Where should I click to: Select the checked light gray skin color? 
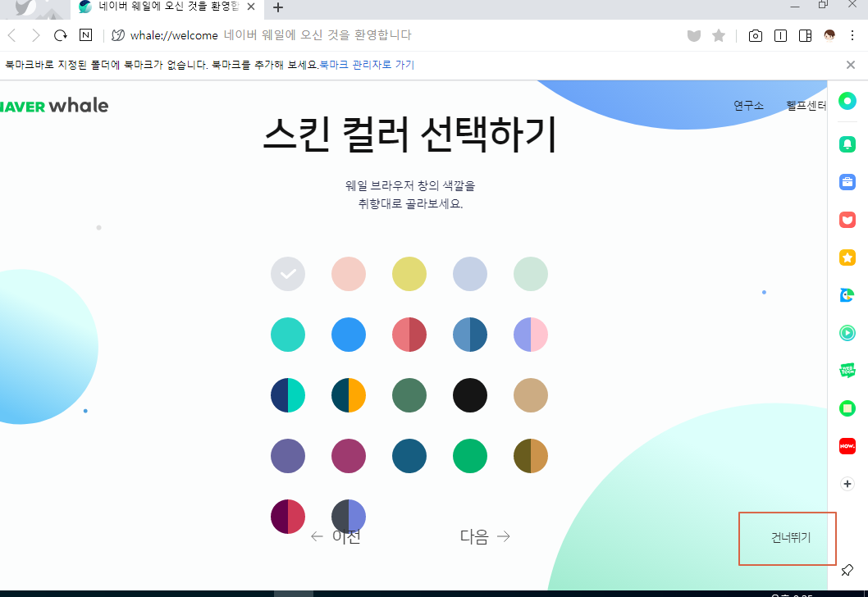point(288,274)
